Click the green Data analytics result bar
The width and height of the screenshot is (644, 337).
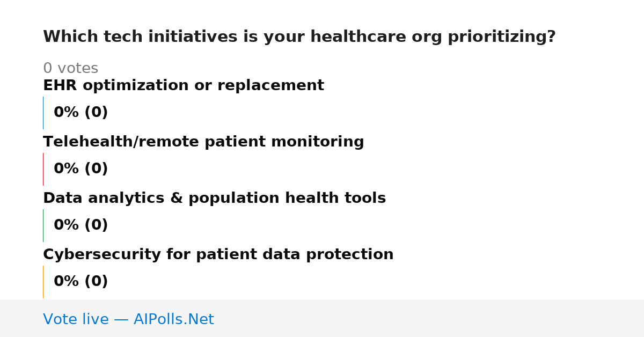pyautogui.click(x=43, y=225)
